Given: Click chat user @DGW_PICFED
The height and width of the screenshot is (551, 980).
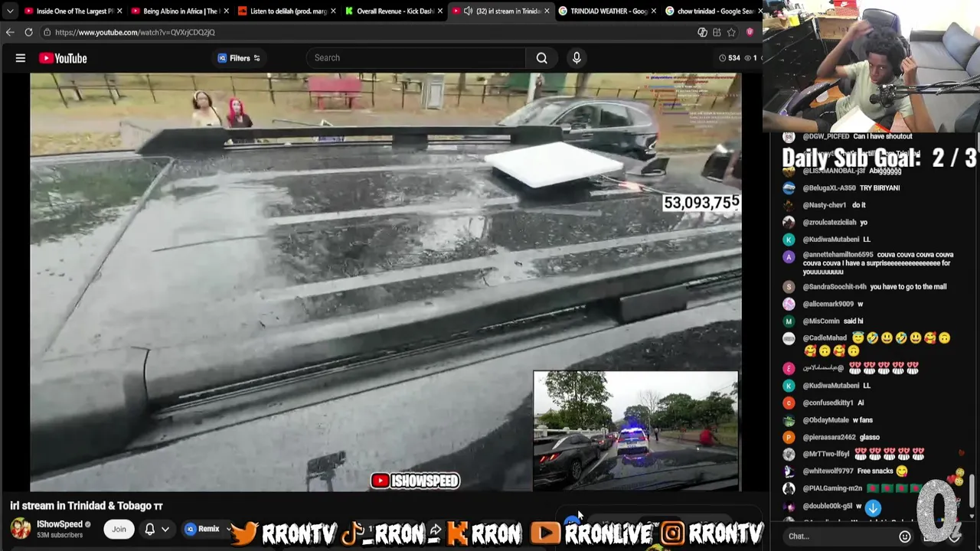Looking at the screenshot, I should point(826,136).
